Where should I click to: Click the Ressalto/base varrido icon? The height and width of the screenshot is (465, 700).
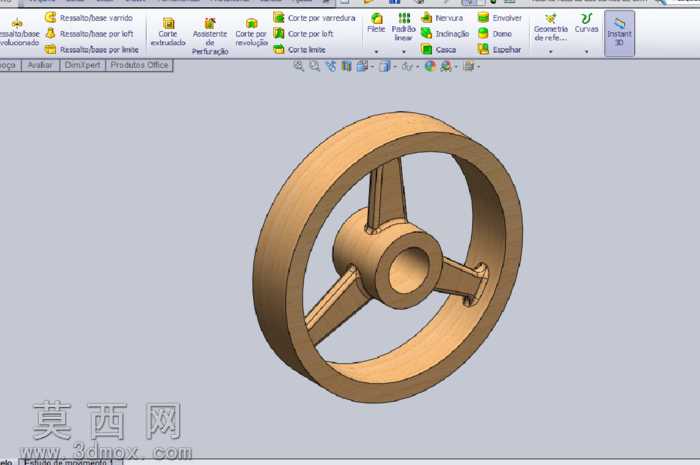click(x=50, y=17)
